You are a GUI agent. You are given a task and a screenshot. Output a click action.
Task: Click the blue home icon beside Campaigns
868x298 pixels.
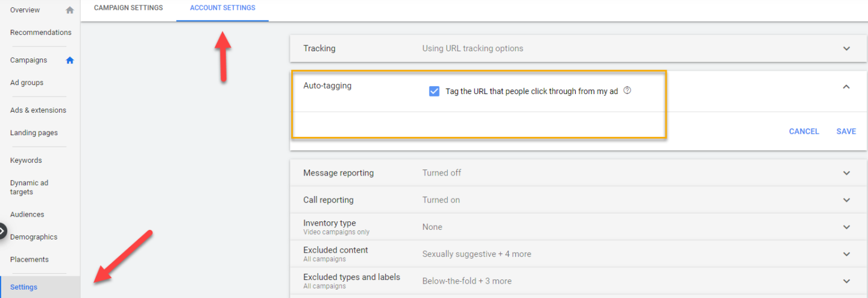point(70,60)
